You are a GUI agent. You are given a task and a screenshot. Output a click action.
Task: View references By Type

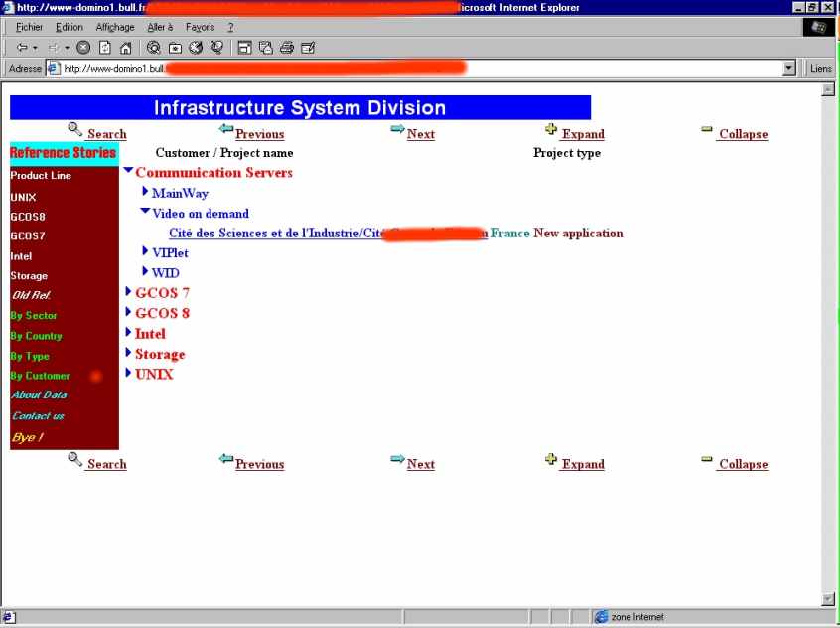point(30,356)
